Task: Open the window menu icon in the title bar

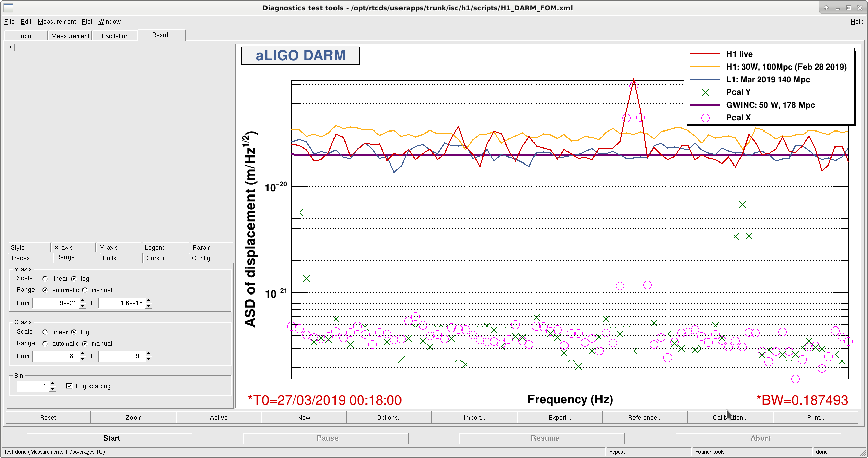Action: click(x=8, y=8)
